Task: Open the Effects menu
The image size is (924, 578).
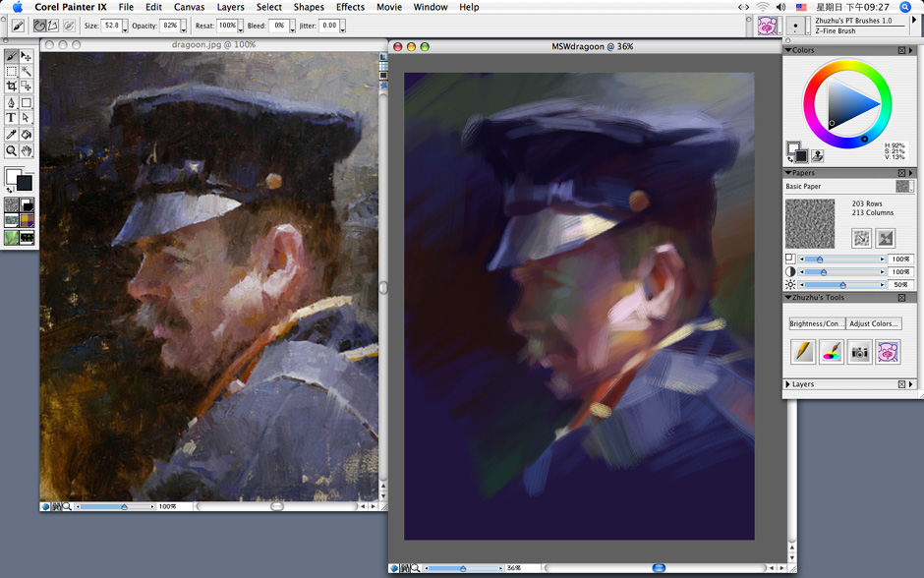Action: pos(351,7)
